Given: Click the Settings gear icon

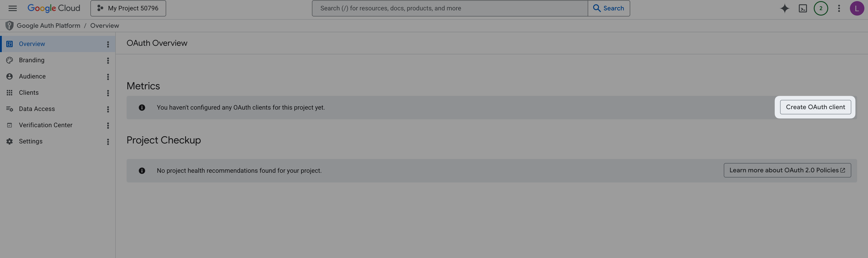Looking at the screenshot, I should click(9, 141).
